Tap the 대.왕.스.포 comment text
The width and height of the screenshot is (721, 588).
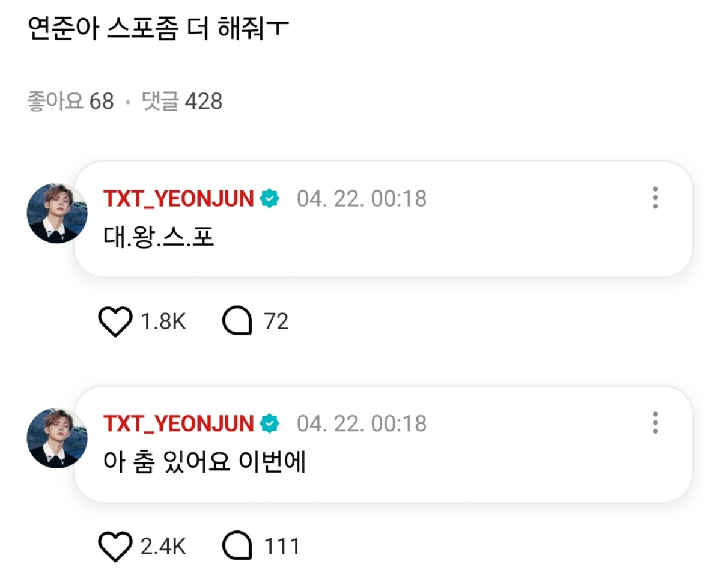point(158,238)
